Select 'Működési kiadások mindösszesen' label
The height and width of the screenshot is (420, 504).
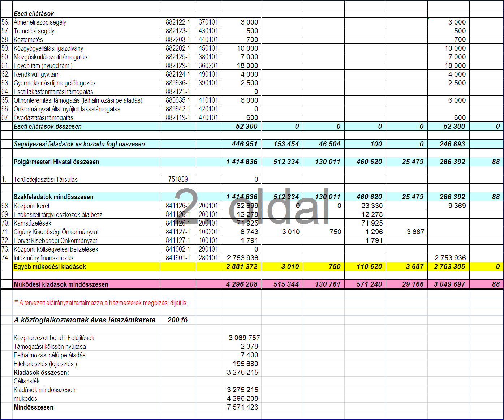[61, 284]
